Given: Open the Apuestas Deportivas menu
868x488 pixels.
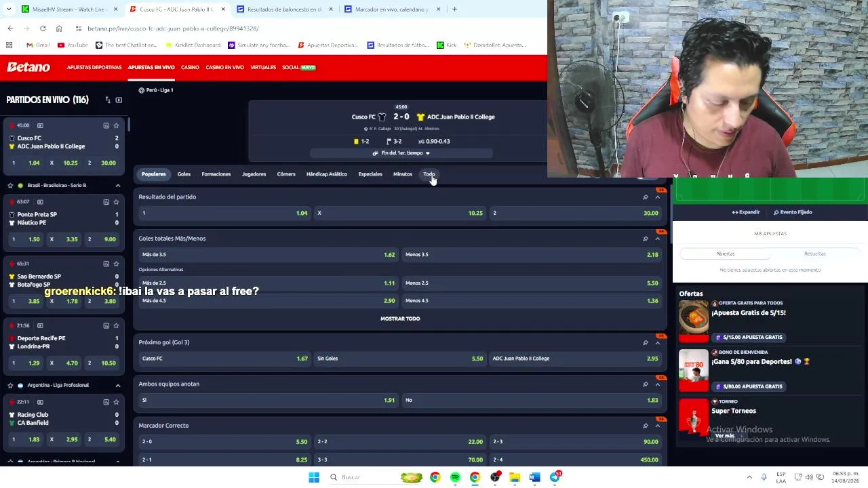Looking at the screenshot, I should click(94, 67).
